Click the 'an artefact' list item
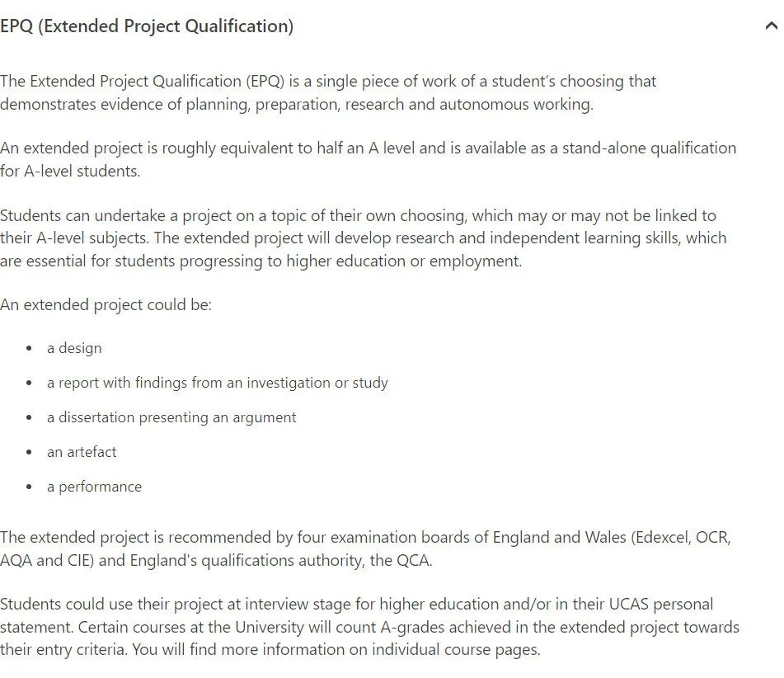This screenshot has height=678, width=784. point(82,452)
